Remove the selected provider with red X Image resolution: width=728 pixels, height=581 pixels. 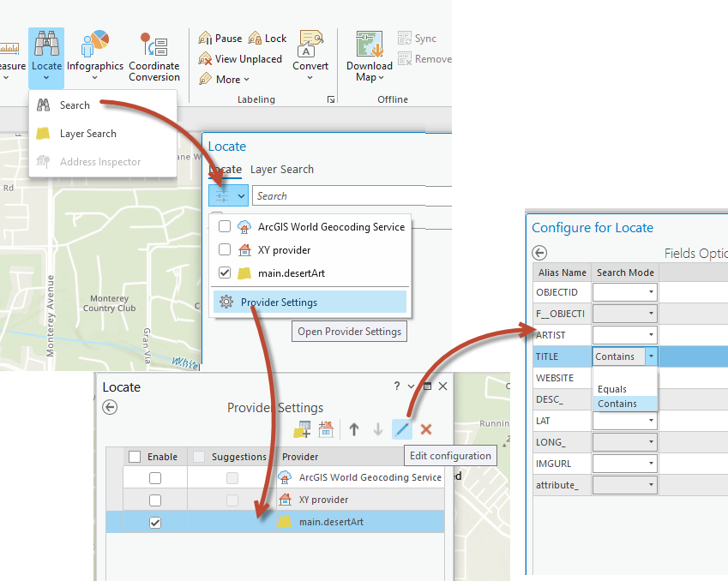tap(426, 429)
